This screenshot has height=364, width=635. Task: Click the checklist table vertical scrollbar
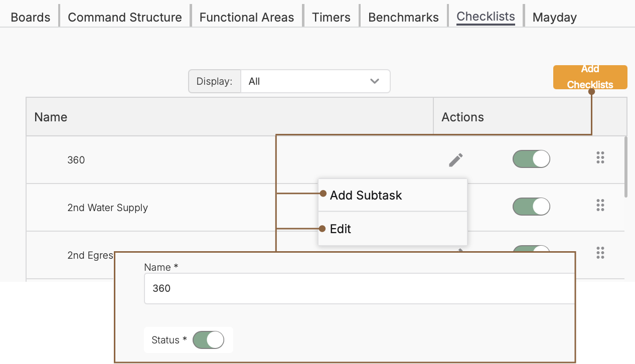coord(626,167)
